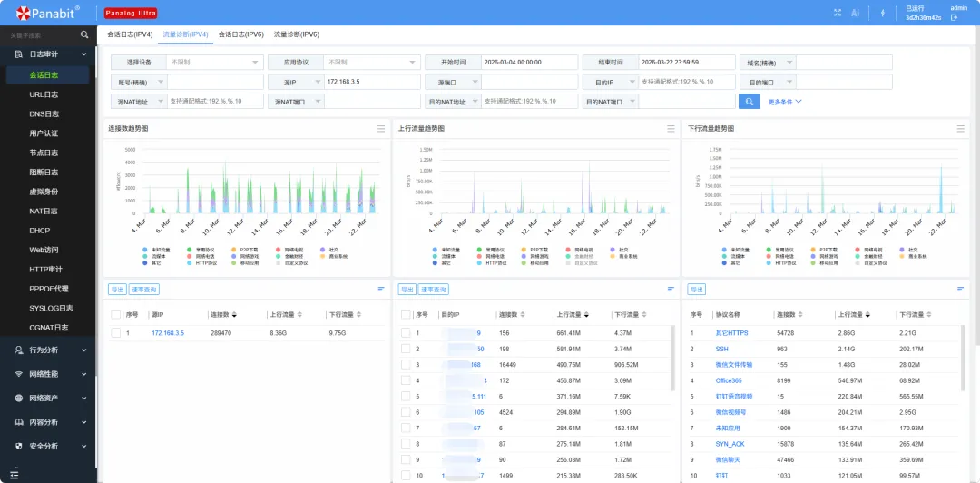Open the 源IP field type dropdown
The height and width of the screenshot is (483, 980).
296,82
